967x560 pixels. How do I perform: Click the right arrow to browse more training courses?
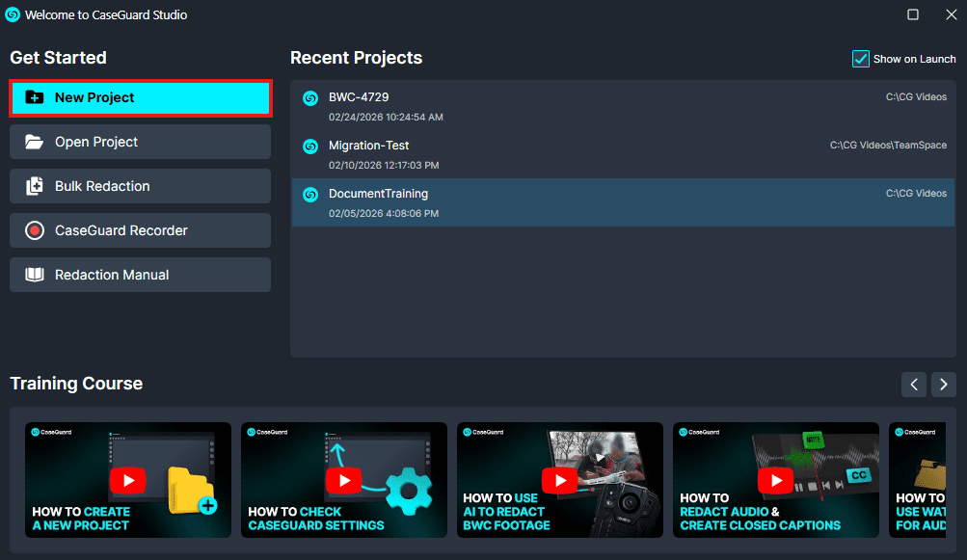tap(943, 384)
